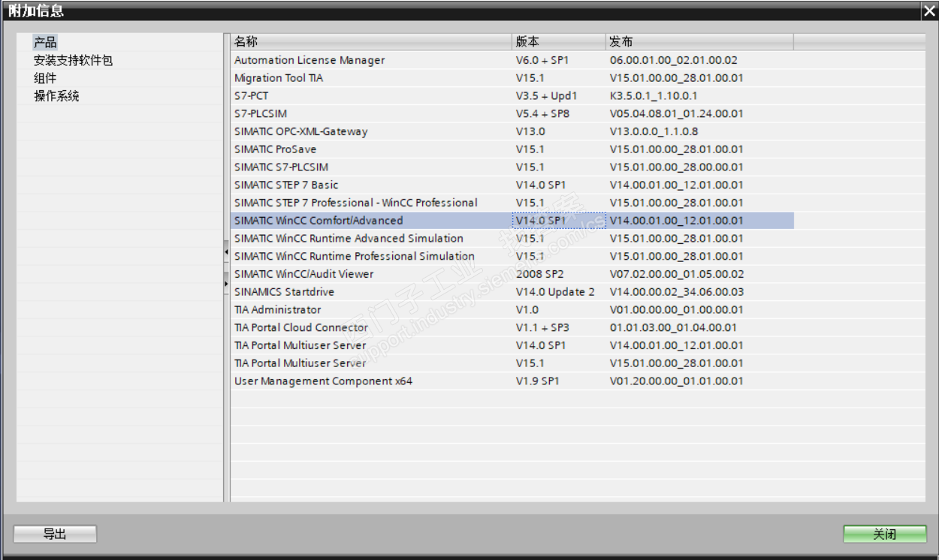
Task: Select SIMATIC WinCC Runtime Advanced Simulation row
Action: [512, 239]
